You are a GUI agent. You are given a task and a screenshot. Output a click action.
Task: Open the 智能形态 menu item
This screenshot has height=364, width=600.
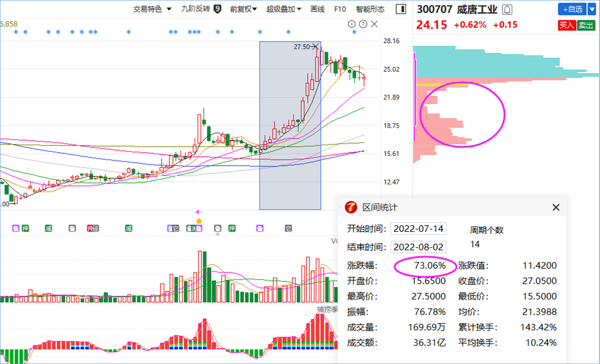pyautogui.click(x=370, y=9)
